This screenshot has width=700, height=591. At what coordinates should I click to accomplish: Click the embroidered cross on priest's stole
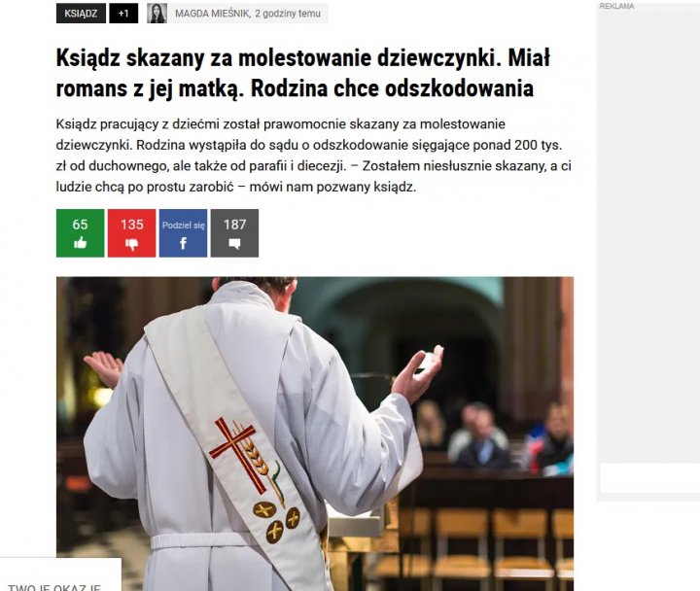click(x=235, y=453)
